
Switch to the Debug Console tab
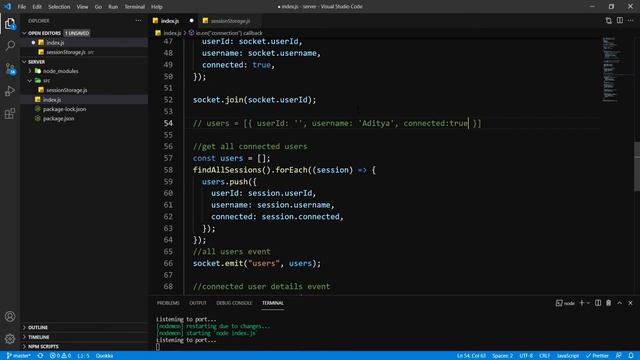point(234,303)
